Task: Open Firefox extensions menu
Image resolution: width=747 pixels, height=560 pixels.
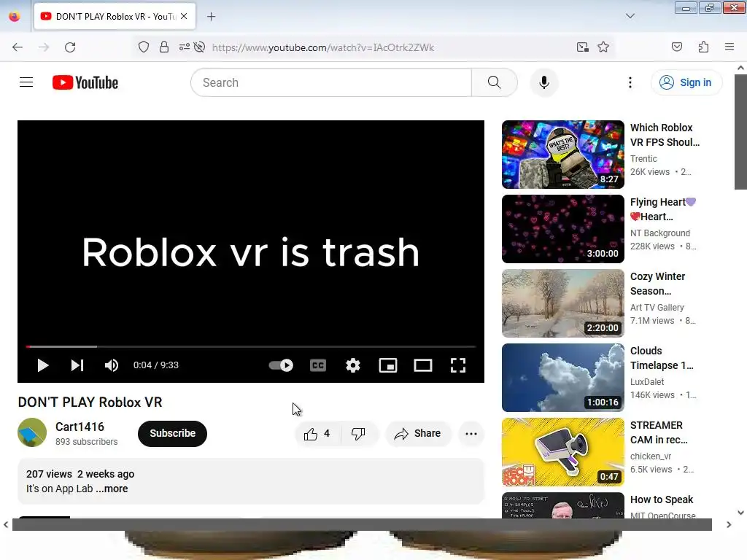Action: [x=703, y=47]
